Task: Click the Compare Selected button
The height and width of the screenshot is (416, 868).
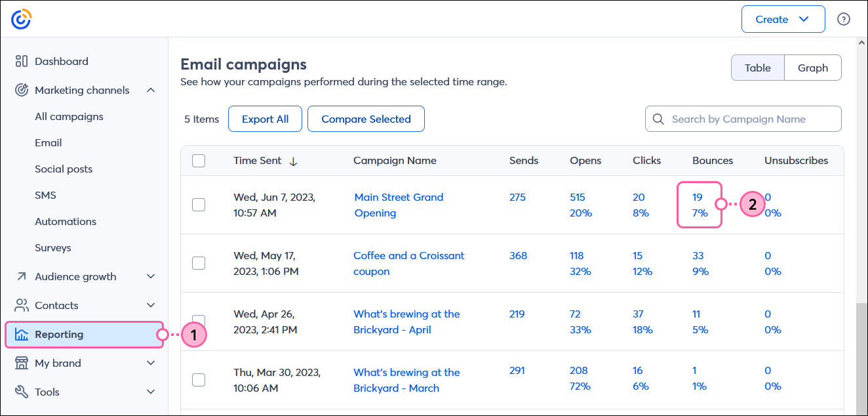Action: (x=366, y=119)
